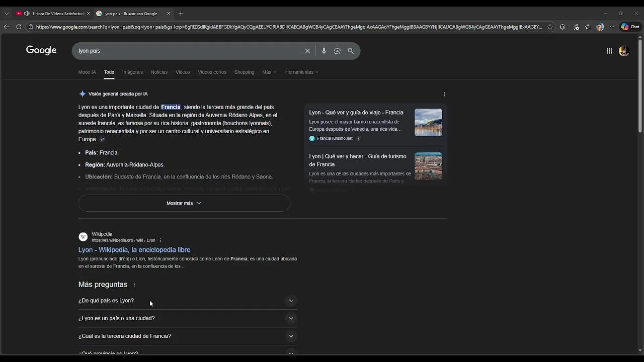Open thumbnail of Lyon riverside travel guide
This screenshot has height=362, width=644.
tap(428, 122)
